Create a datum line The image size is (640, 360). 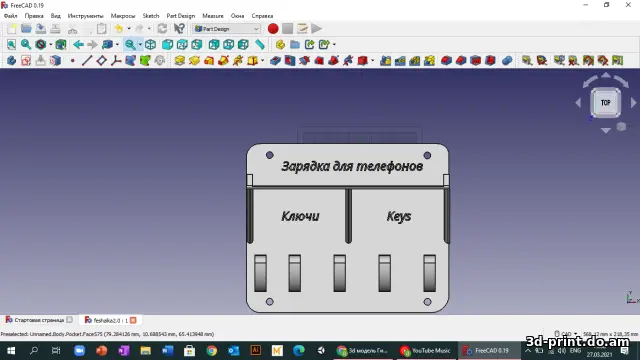click(x=87, y=61)
